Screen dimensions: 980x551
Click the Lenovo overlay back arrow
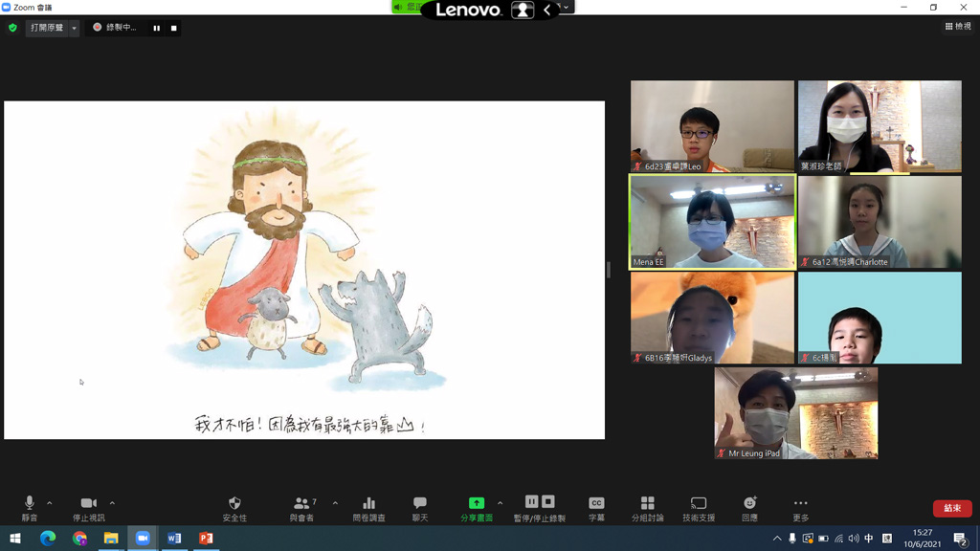click(x=546, y=10)
